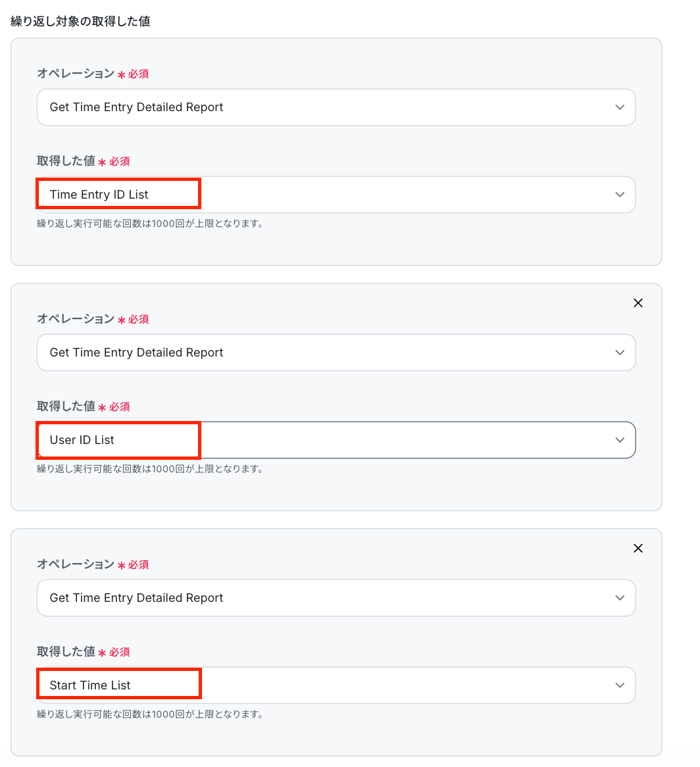The height and width of the screenshot is (767, 700).
Task: Click chevron of second block's オペレーション field
Action: click(619, 353)
